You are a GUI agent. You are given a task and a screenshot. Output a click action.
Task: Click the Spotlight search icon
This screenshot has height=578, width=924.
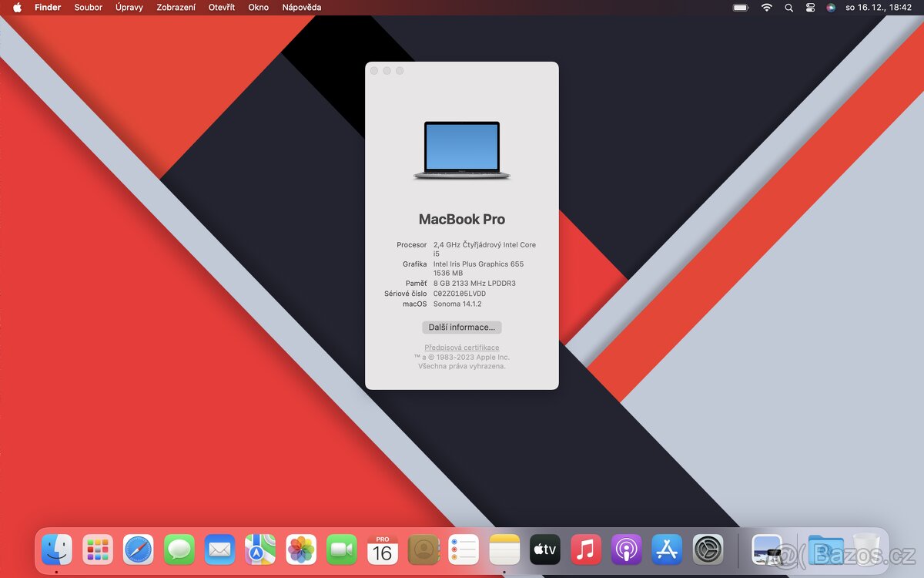(788, 8)
